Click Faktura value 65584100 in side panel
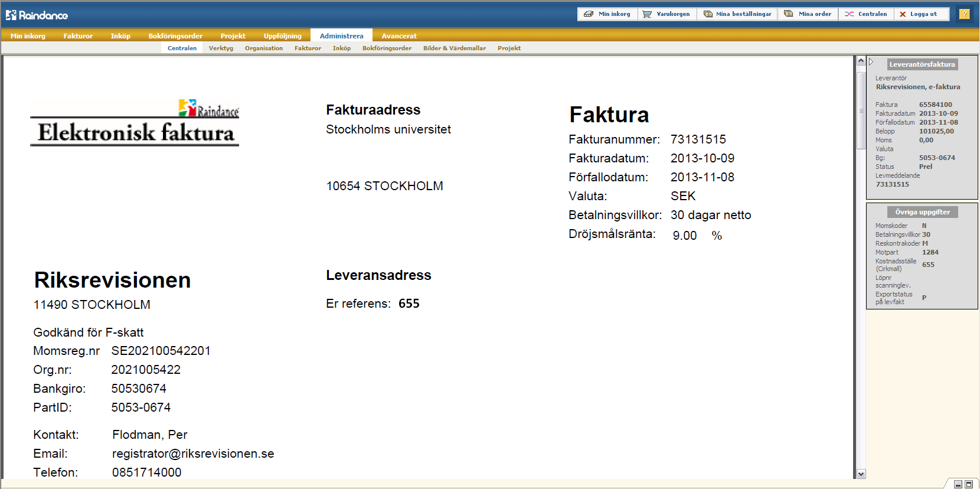 (935, 105)
